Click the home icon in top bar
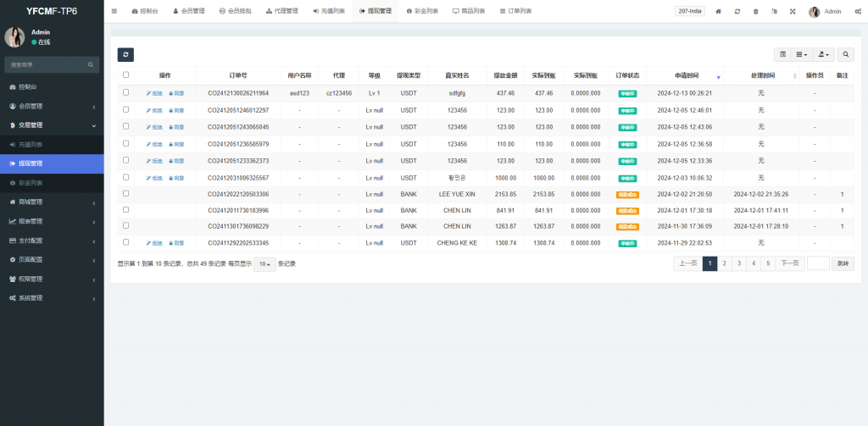This screenshot has height=426, width=868. tap(719, 12)
